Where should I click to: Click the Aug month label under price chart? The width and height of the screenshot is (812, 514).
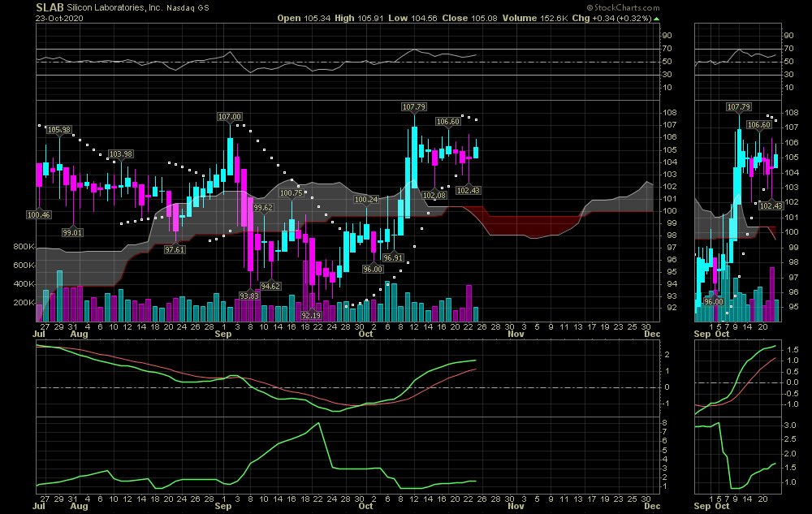tap(80, 334)
